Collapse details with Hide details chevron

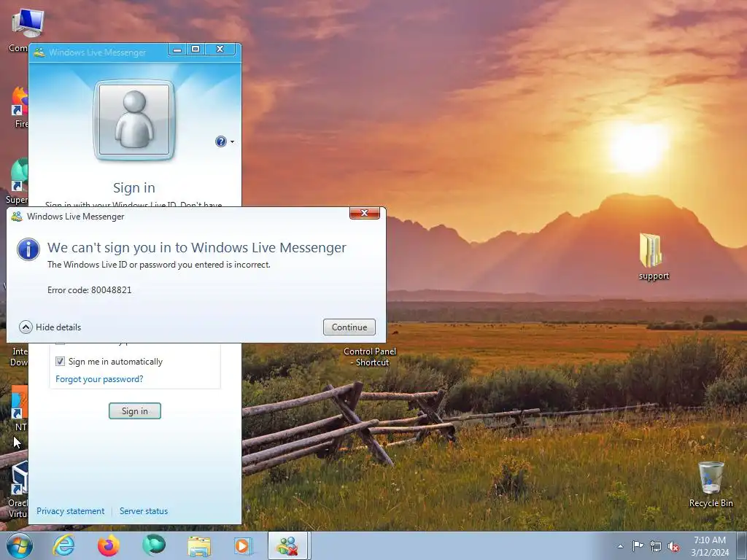[26, 327]
